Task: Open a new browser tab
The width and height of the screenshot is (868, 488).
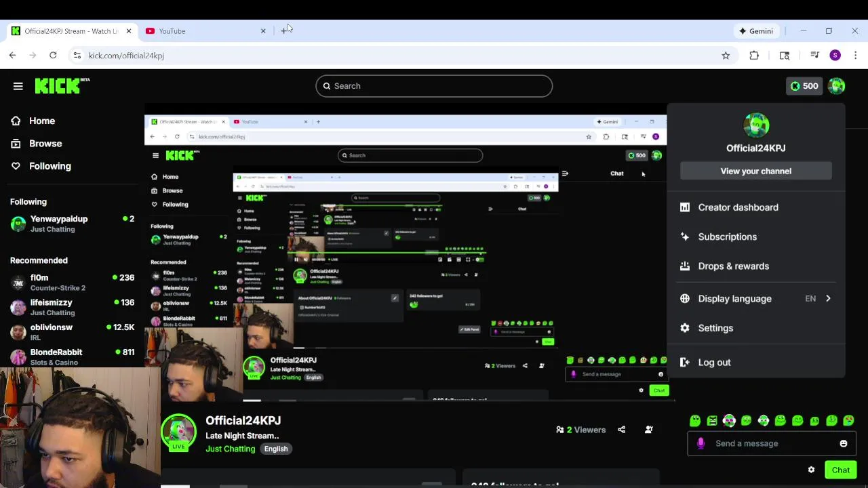Action: point(284,31)
